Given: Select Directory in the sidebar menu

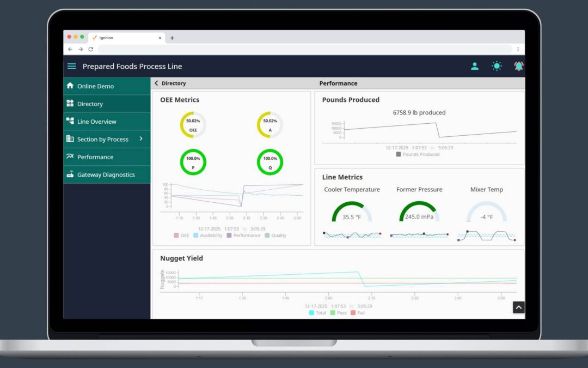Looking at the screenshot, I should point(90,104).
